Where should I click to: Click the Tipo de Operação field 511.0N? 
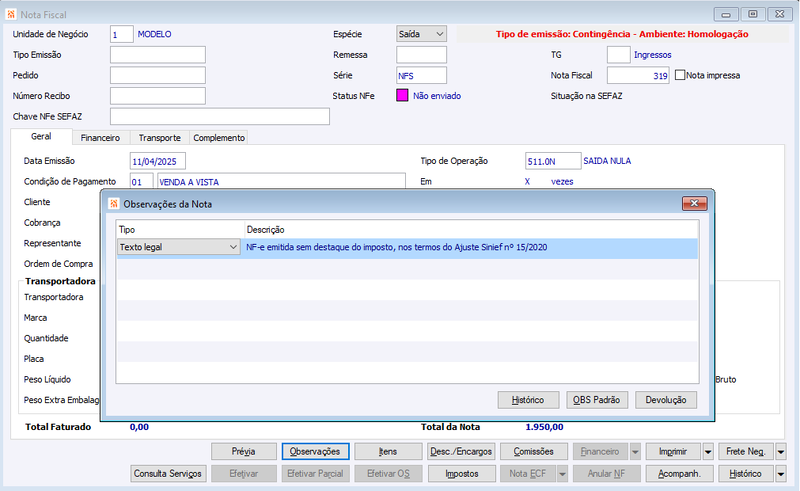click(x=553, y=161)
